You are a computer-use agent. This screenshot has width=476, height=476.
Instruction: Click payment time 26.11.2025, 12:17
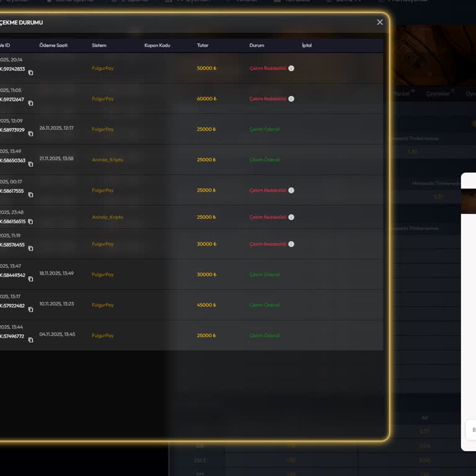(x=56, y=128)
